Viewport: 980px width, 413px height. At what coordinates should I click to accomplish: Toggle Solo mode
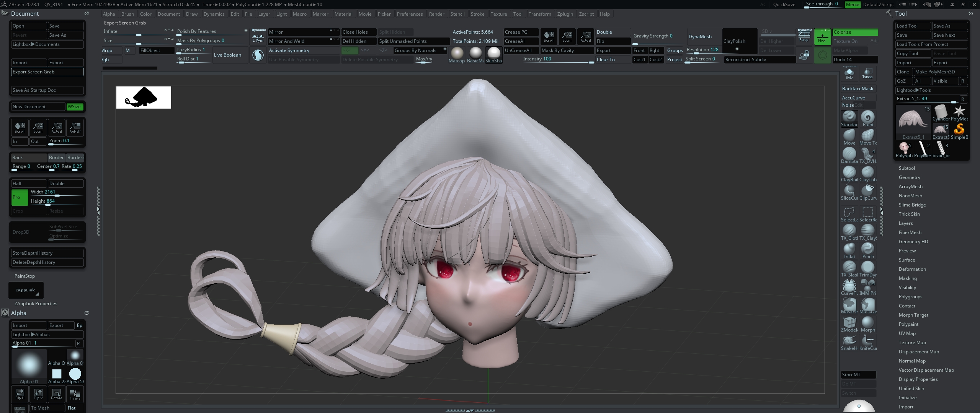pos(849,73)
